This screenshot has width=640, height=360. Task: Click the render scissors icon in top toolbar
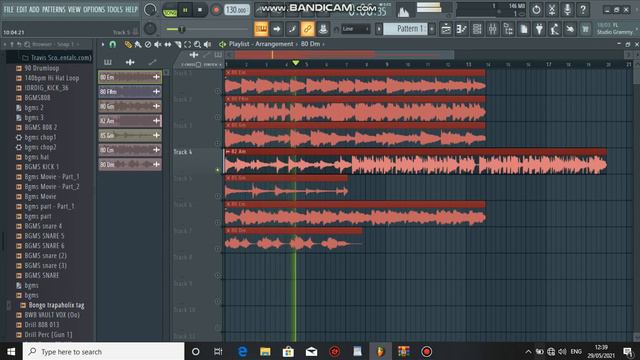coord(552,9)
